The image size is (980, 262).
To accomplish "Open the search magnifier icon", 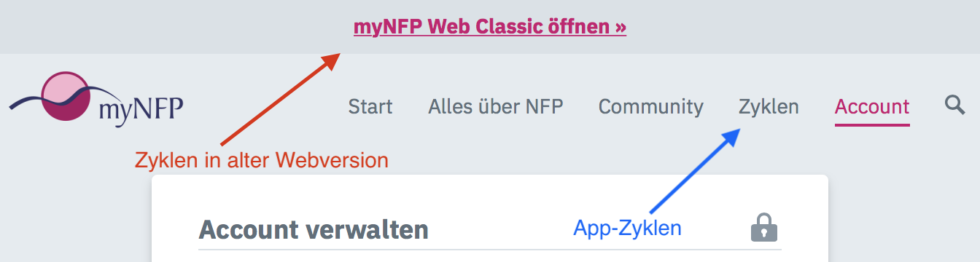I will click(954, 106).
